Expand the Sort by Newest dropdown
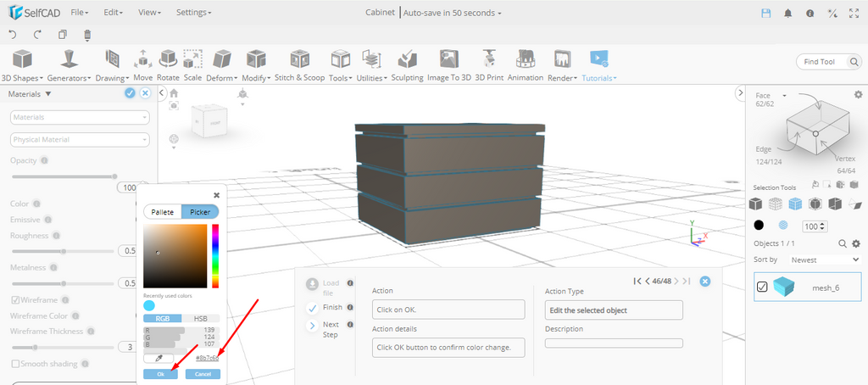Image resolution: width=868 pixels, height=385 pixels. point(821,259)
